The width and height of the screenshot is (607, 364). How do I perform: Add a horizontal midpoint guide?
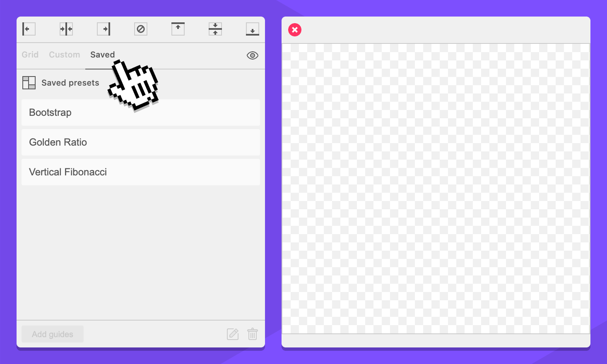pyautogui.click(x=215, y=29)
